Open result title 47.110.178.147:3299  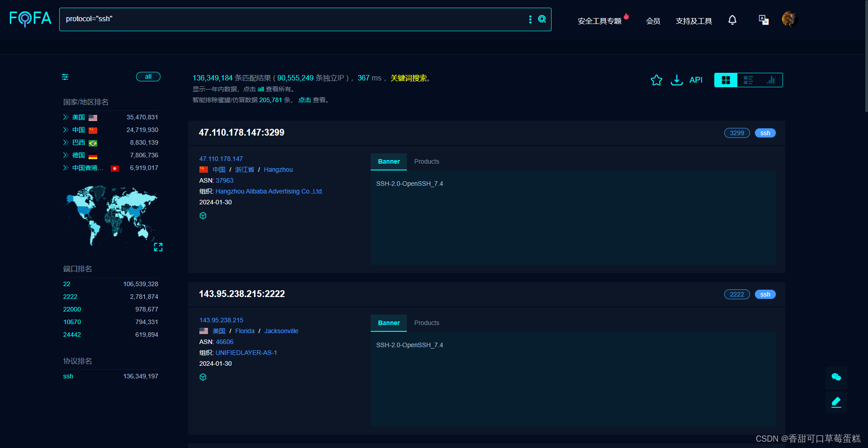tap(241, 132)
